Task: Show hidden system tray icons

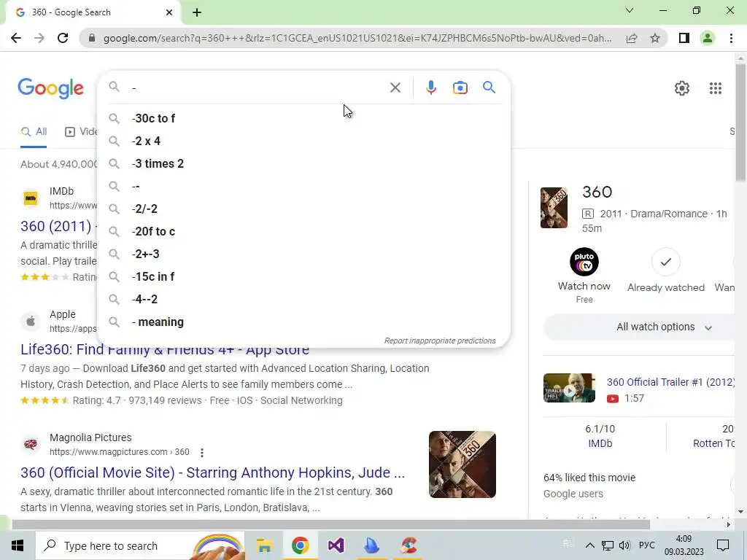Action: pyautogui.click(x=589, y=545)
